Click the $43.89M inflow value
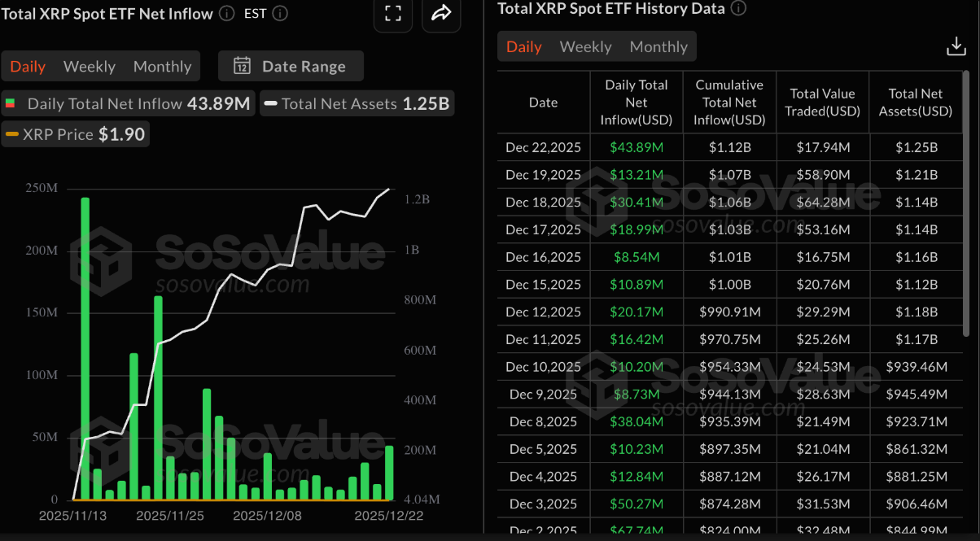The width and height of the screenshot is (980, 541). point(636,147)
